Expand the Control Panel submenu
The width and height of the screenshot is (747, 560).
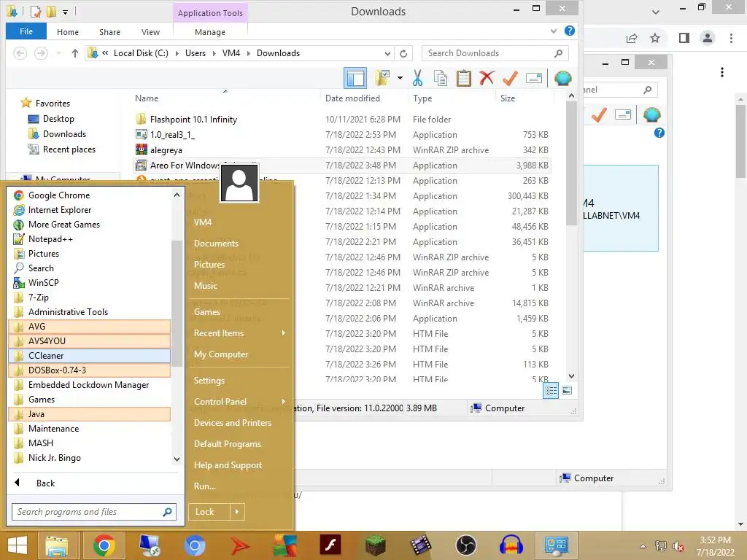[x=284, y=402]
